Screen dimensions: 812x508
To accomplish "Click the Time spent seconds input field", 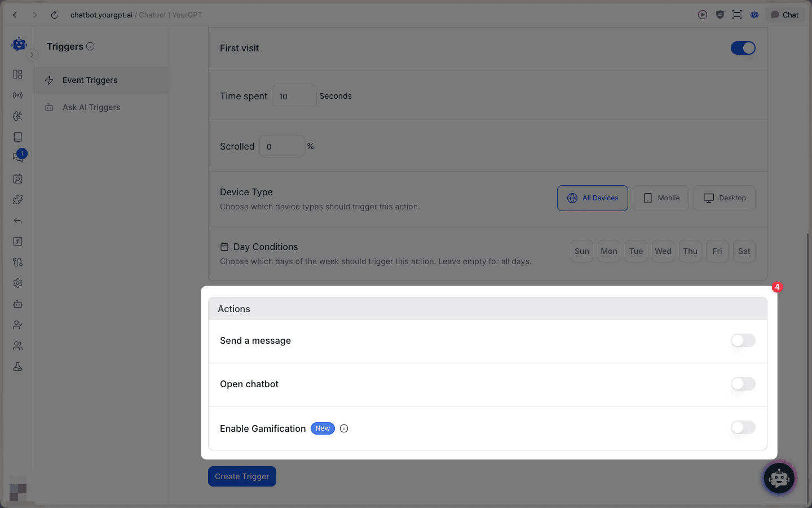I will pyautogui.click(x=294, y=97).
